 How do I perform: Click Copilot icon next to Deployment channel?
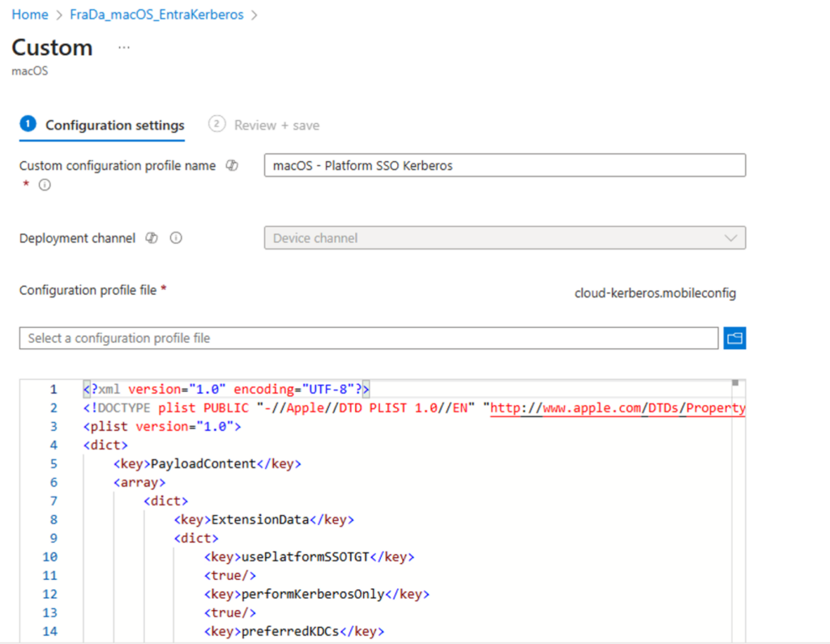[151, 238]
